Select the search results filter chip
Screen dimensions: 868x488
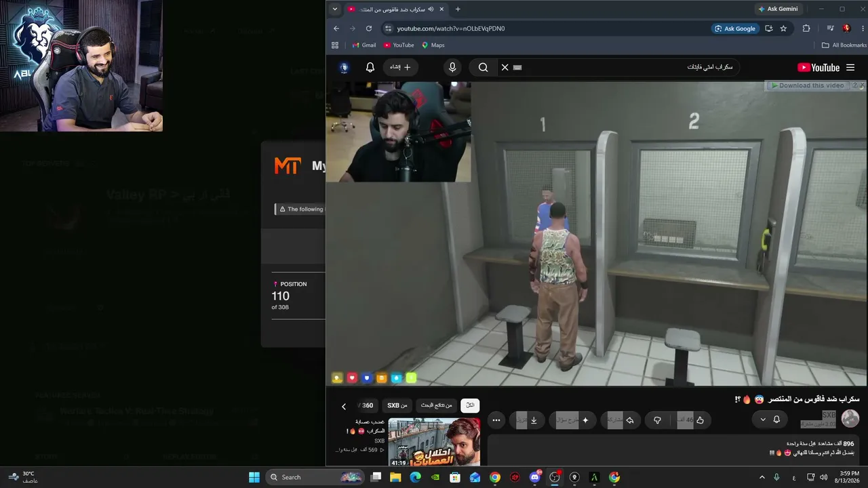[x=436, y=405]
